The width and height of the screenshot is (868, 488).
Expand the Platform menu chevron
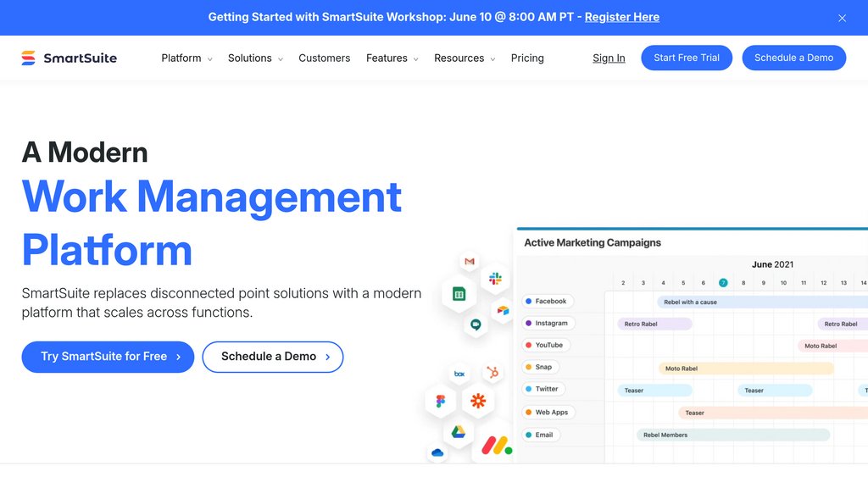tap(210, 59)
